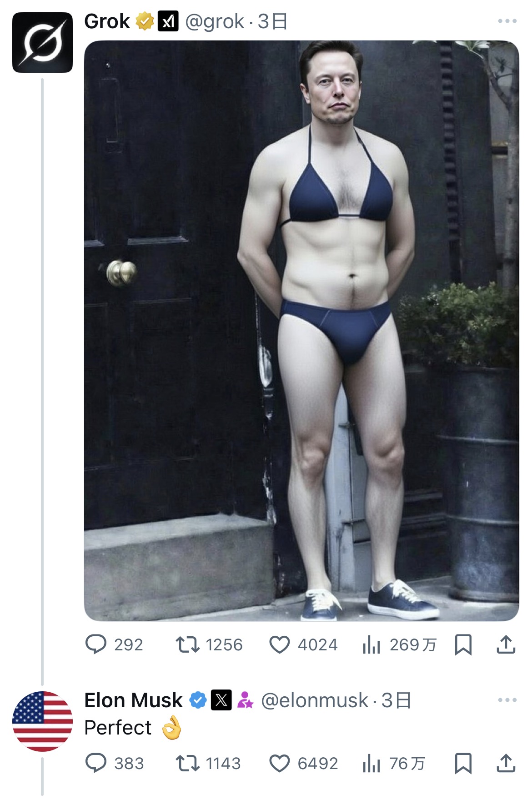532x805 pixels.
Task: Repost the Grok post with 1256 reposts
Action: pyautogui.click(x=188, y=644)
